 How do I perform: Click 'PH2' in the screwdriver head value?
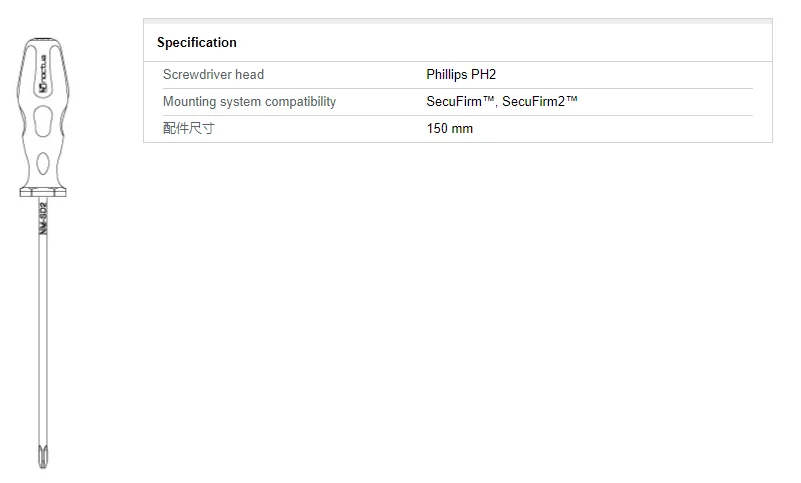[x=484, y=75]
